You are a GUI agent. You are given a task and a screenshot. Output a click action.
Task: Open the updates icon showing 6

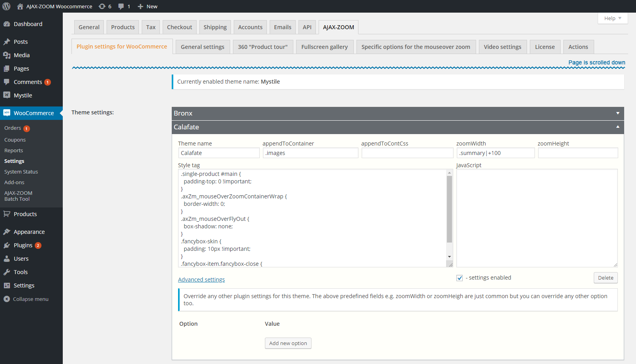click(x=102, y=6)
